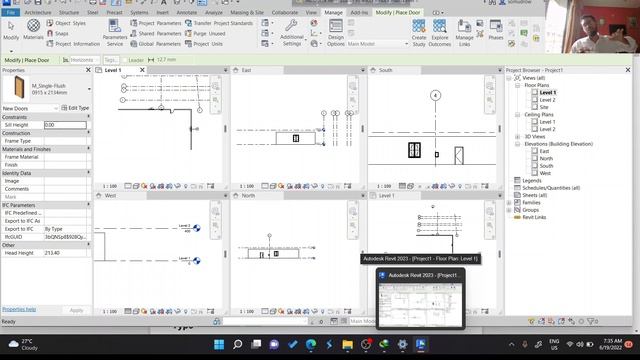Open the Snaps settings

point(57,33)
